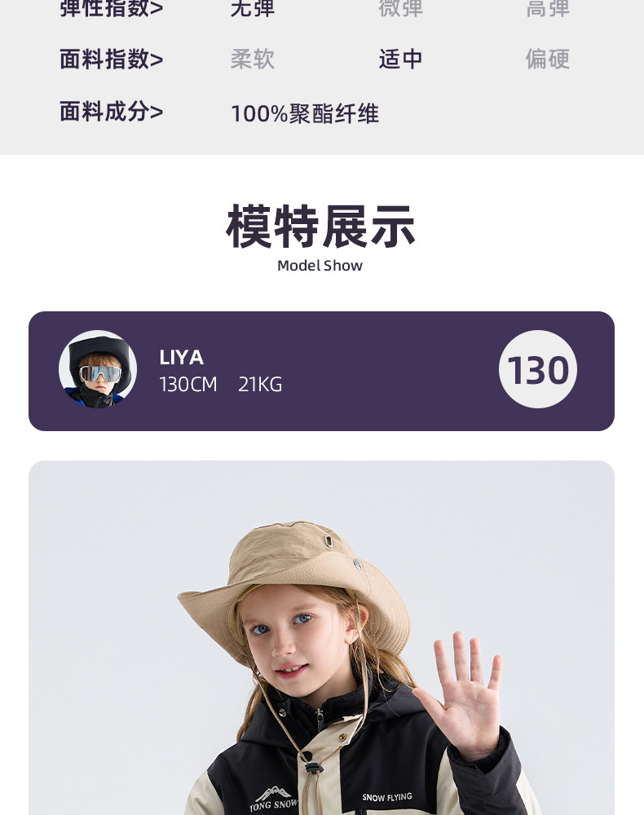Click the 130CM height text
This screenshot has height=815, width=644.
188,385
